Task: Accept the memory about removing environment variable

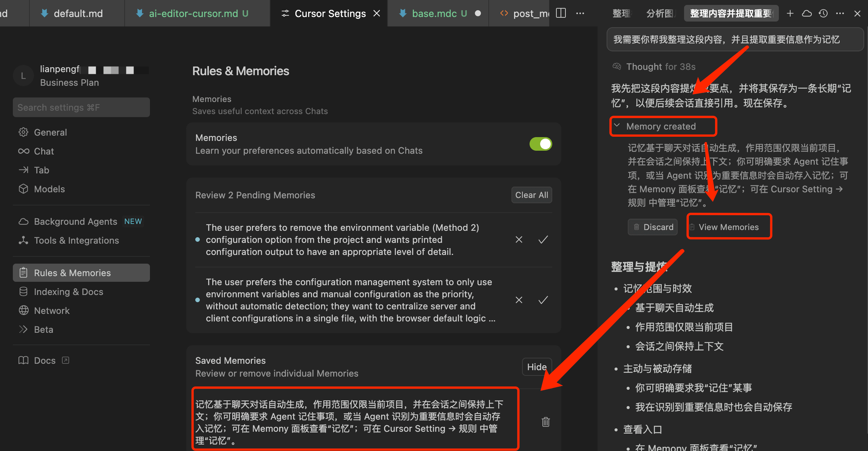Action: point(543,239)
